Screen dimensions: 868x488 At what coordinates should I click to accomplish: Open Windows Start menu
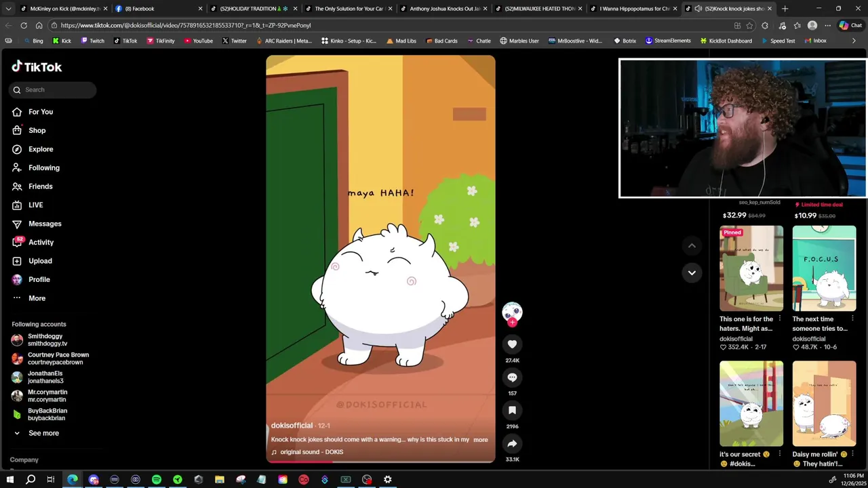(9, 480)
